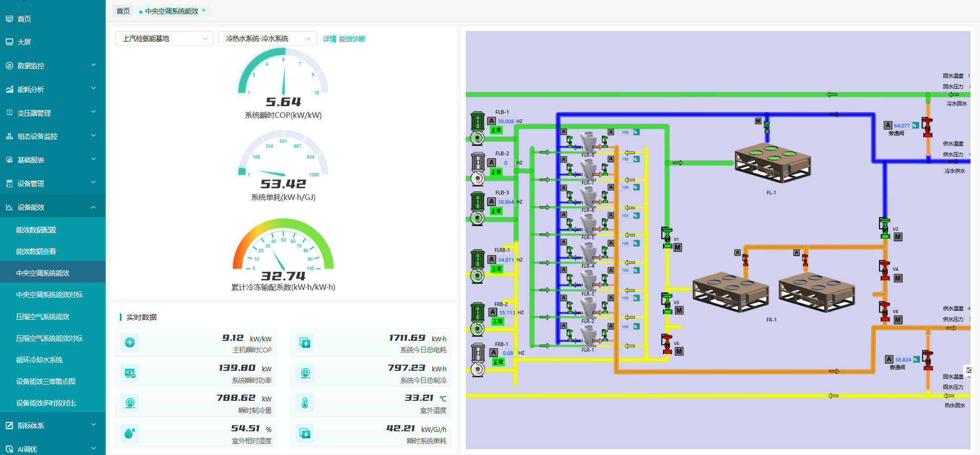Switch to the 首页 tab
Viewport: 980px width, 455px height.
123,11
